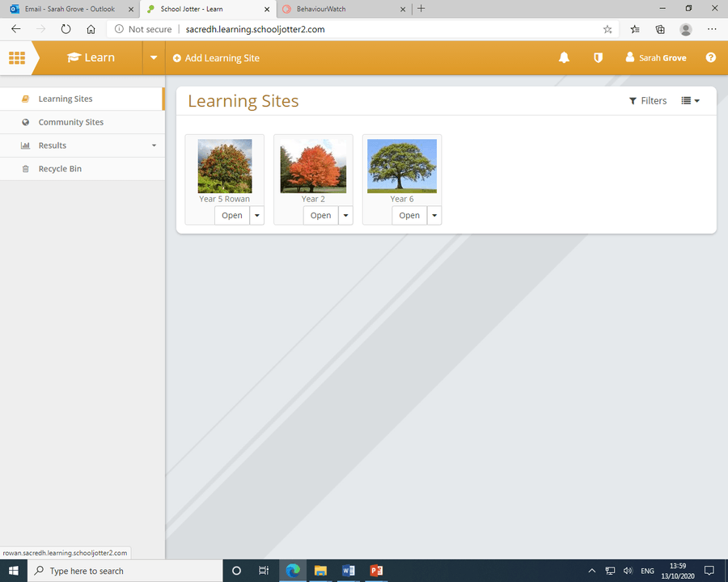
Task: Go back in browser
Action: click(16, 29)
